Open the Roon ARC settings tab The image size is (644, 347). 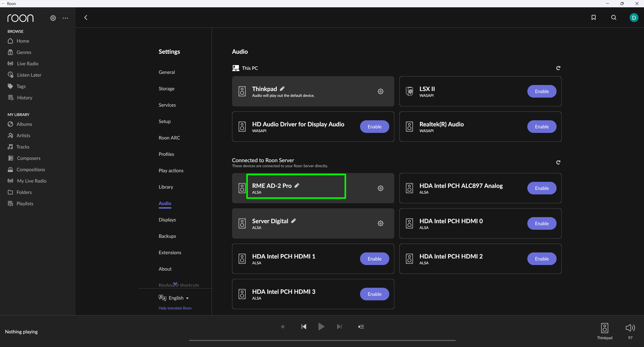[169, 138]
